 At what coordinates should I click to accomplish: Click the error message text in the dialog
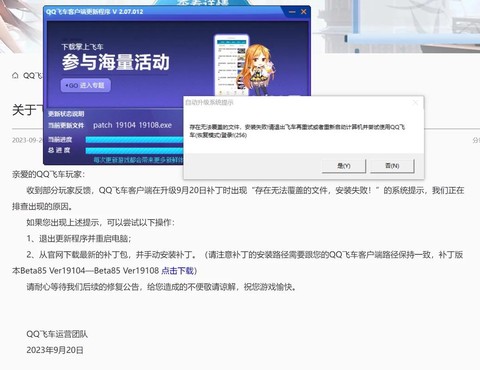[297, 131]
